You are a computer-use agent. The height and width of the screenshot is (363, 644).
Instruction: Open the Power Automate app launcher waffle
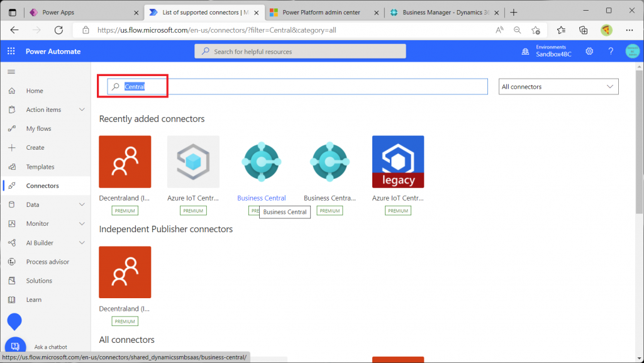(x=11, y=52)
